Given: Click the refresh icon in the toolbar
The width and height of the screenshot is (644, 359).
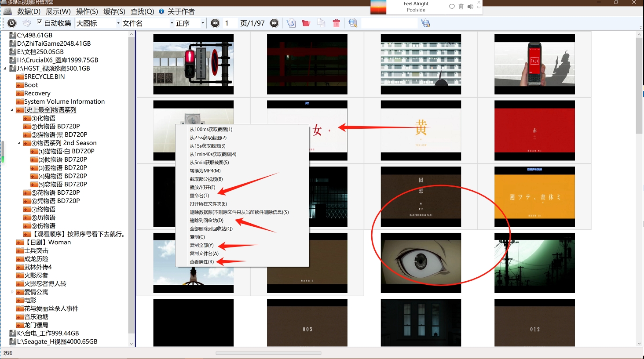Looking at the screenshot, I should (x=12, y=23).
